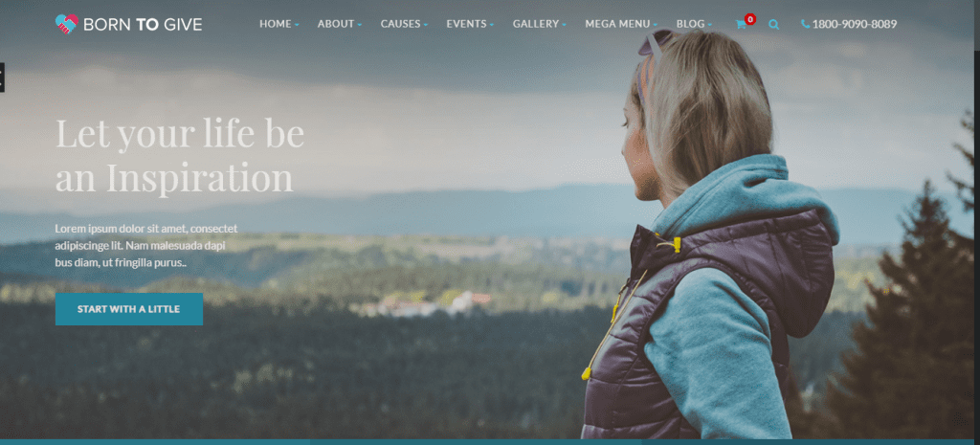Screen dimensions: 980x445
Task: Expand the About dropdown arrow
Action: pos(360,25)
